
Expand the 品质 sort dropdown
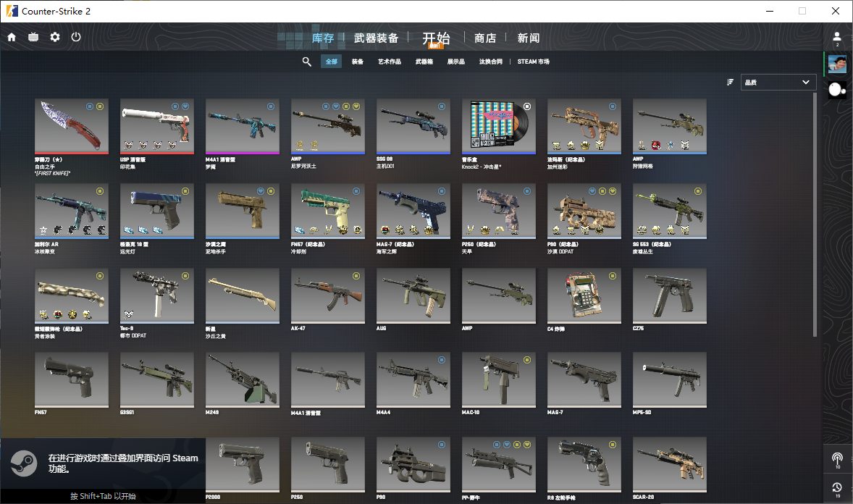coord(778,82)
